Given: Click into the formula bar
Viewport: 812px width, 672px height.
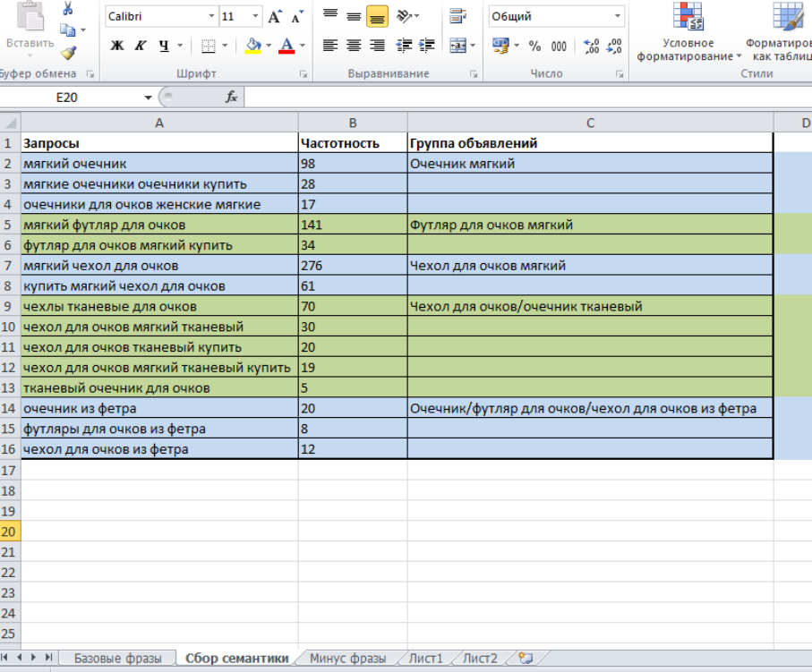Looking at the screenshot, I should 528,98.
